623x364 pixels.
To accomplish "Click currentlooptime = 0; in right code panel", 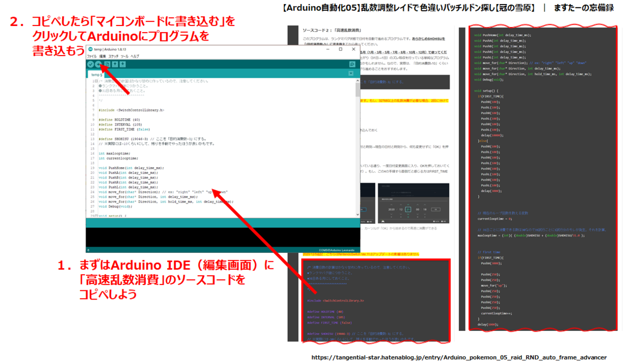I will coord(494,219).
